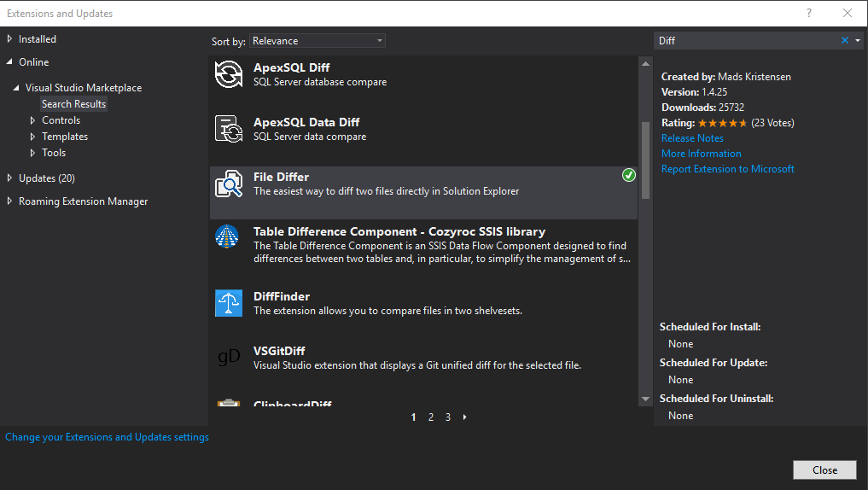Open the More Information link
The height and width of the screenshot is (490, 868).
(x=701, y=154)
